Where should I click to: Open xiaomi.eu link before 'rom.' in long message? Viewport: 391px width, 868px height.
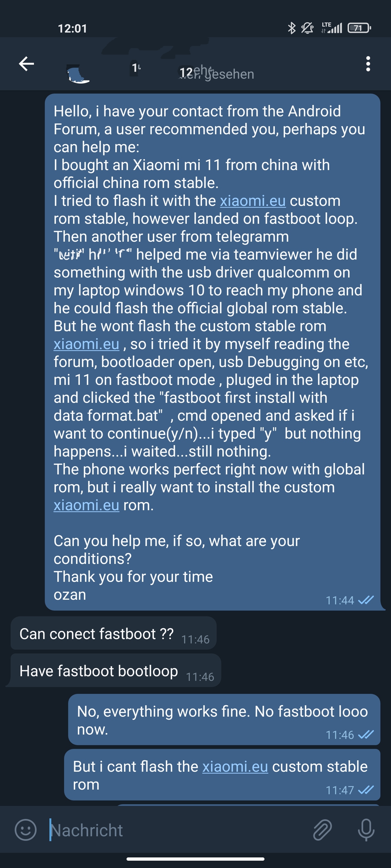click(86, 505)
